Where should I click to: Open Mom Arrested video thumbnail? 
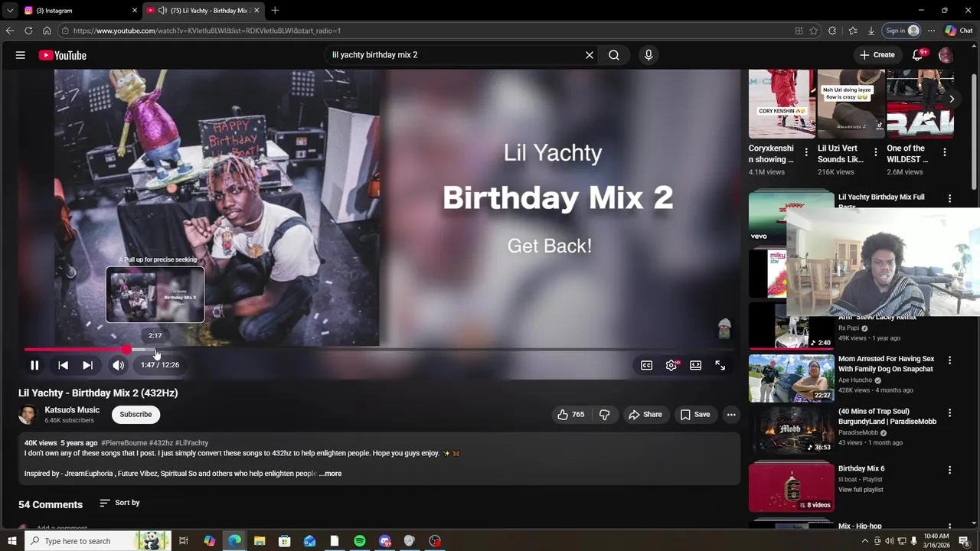tap(791, 378)
